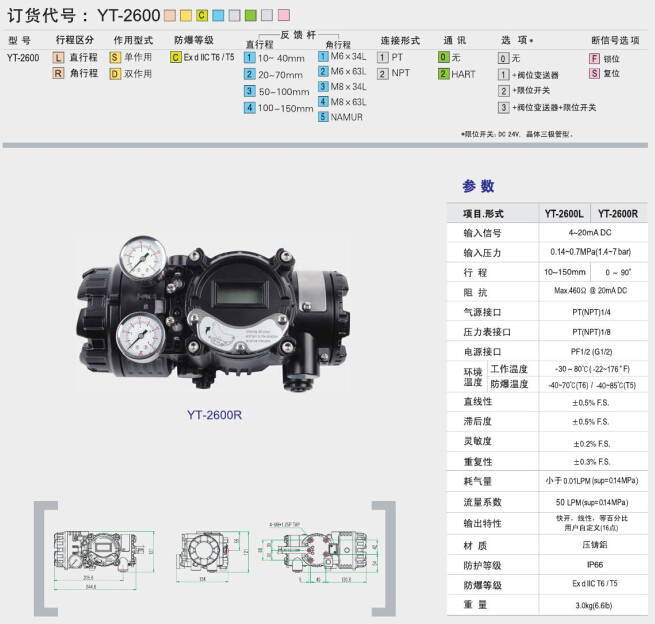This screenshot has width=655, height=624.
Task: Click the green C box for Ex d IIC T6/T5
Action: click(175, 57)
